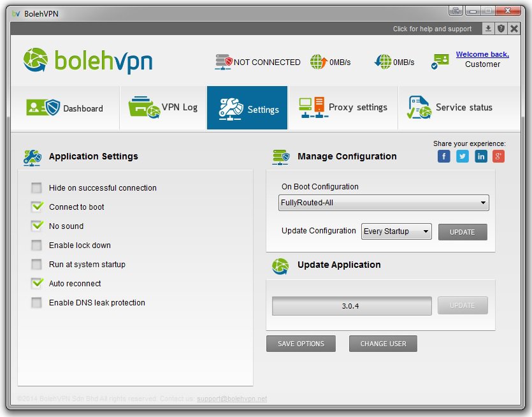Open the On Boot Configuration dropdown
Screen dimensions: 532x417
tap(384, 203)
